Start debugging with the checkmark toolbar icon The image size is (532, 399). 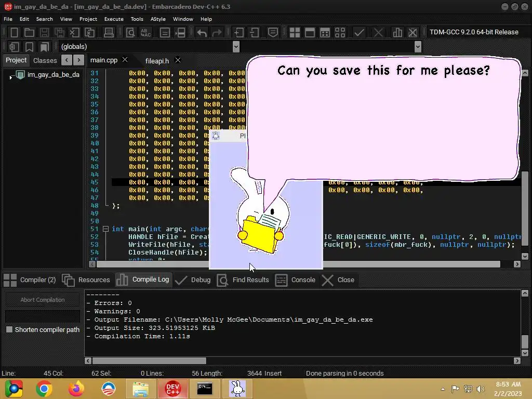[359, 33]
